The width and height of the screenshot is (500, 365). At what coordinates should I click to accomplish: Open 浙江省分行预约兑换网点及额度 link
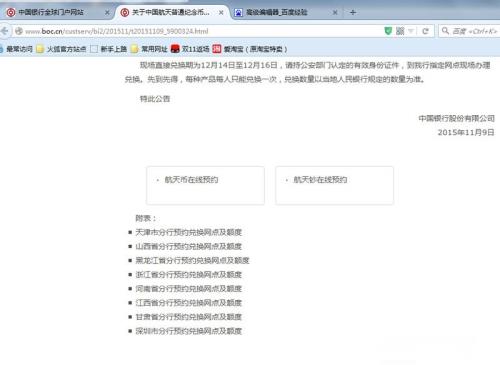tap(189, 275)
